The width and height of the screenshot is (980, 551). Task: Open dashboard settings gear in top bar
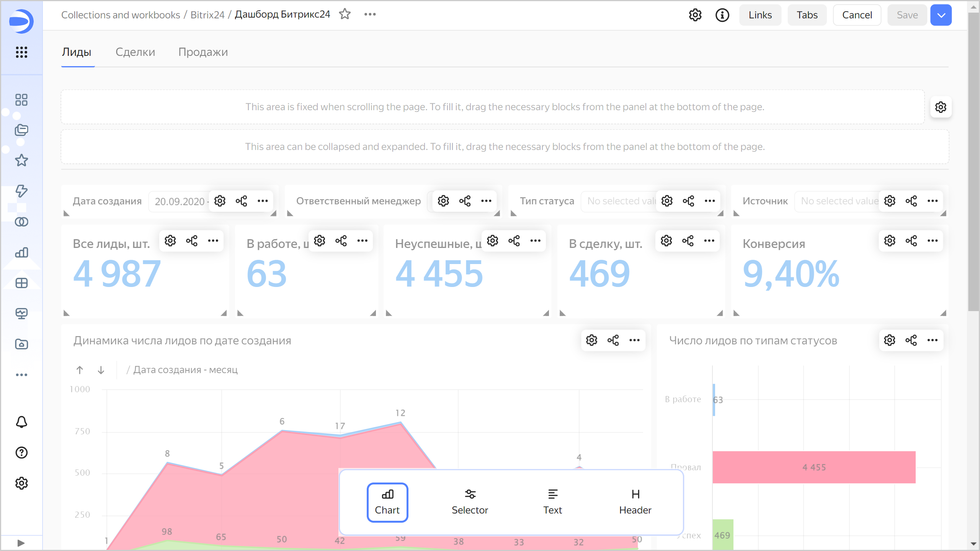tap(695, 15)
